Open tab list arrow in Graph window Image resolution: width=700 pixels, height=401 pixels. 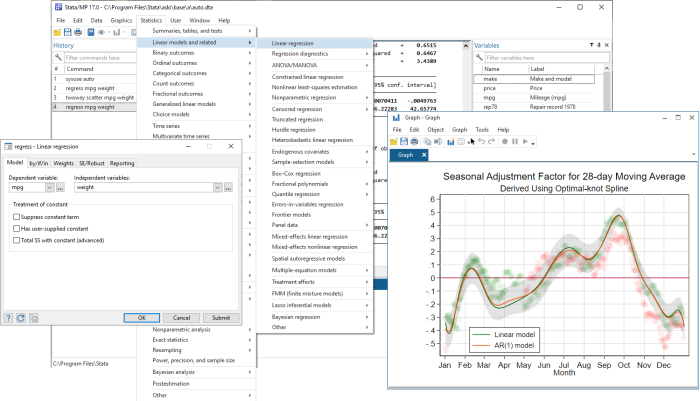(693, 155)
